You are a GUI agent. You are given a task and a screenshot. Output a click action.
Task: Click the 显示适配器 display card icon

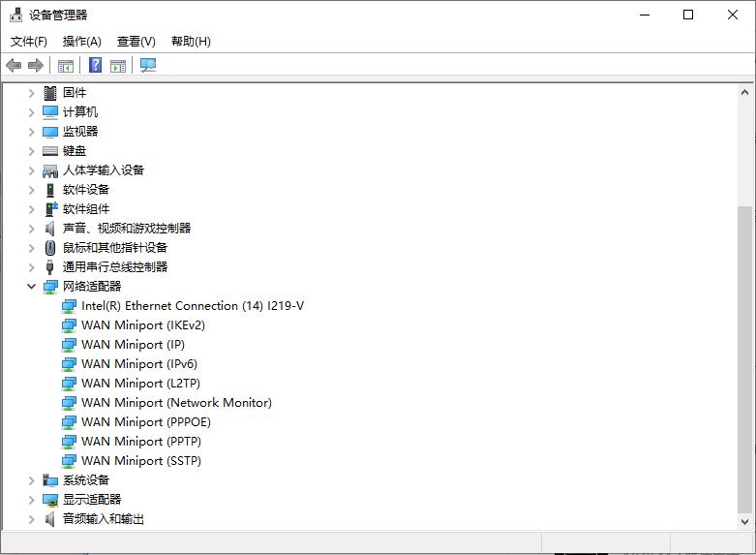(50, 500)
